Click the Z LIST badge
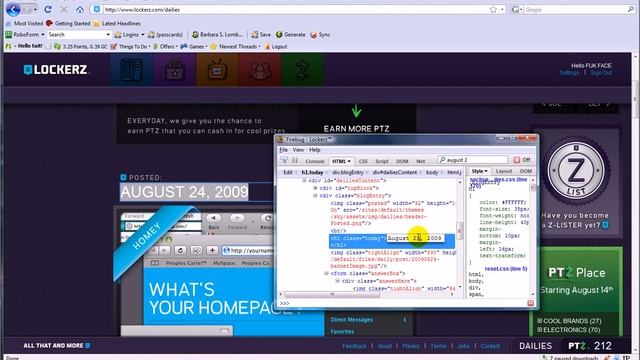640x360 pixels. point(576,171)
